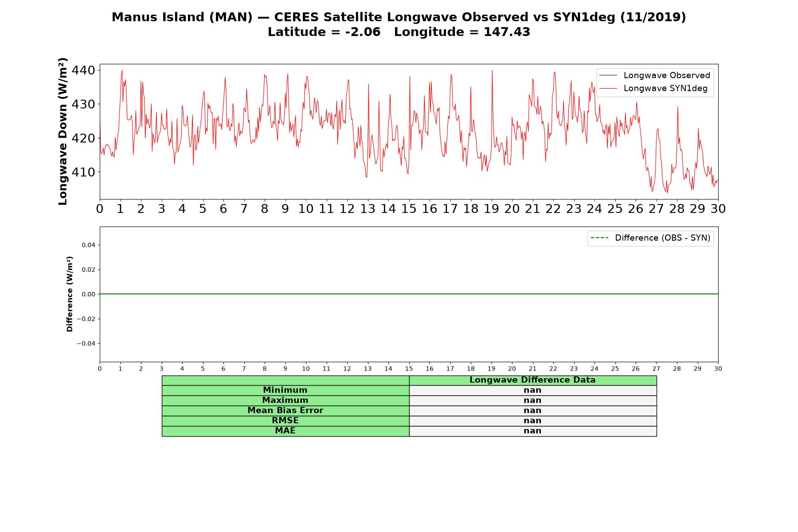Image resolution: width=798 pixels, height=532 pixels.
Task: Click the MAE row label
Action: 285,431
